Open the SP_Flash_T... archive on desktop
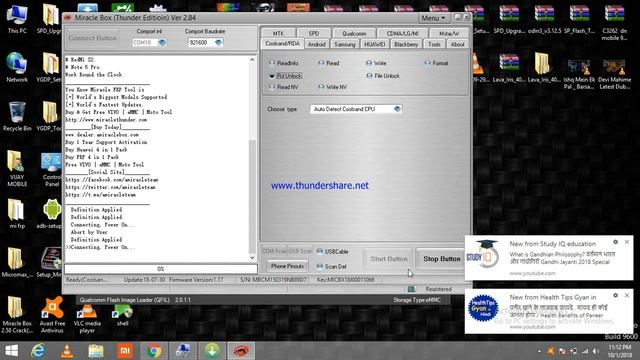This screenshot has height=360, width=640. [579, 19]
